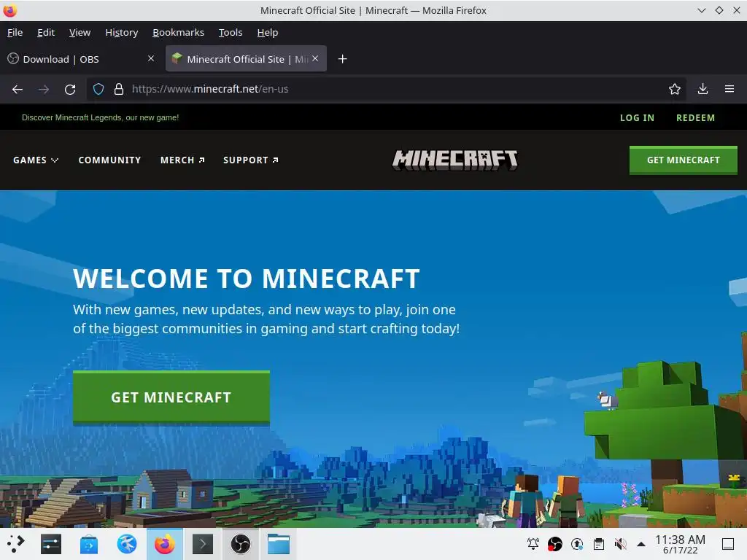The image size is (747, 560).
Task: Bookmark this page with the star icon
Action: click(x=675, y=89)
